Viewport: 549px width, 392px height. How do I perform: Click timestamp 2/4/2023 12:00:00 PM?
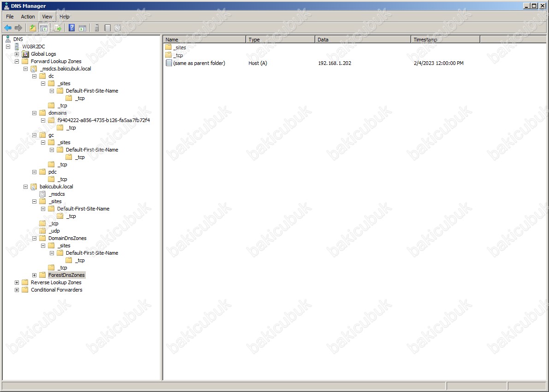438,63
